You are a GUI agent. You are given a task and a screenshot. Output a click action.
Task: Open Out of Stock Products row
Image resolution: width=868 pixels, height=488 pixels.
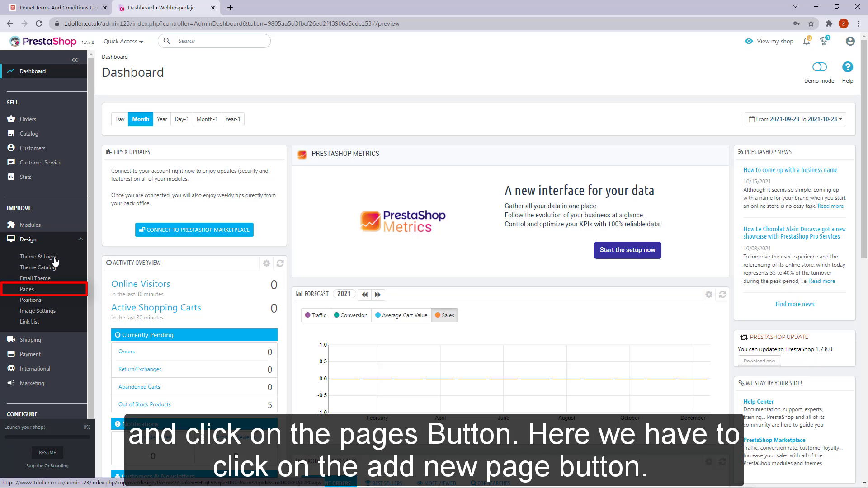point(194,405)
